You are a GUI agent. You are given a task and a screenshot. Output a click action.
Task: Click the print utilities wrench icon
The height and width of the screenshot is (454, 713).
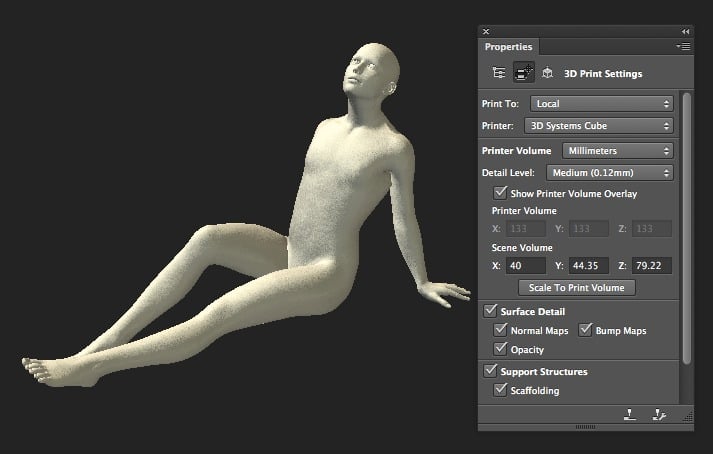coord(658,413)
